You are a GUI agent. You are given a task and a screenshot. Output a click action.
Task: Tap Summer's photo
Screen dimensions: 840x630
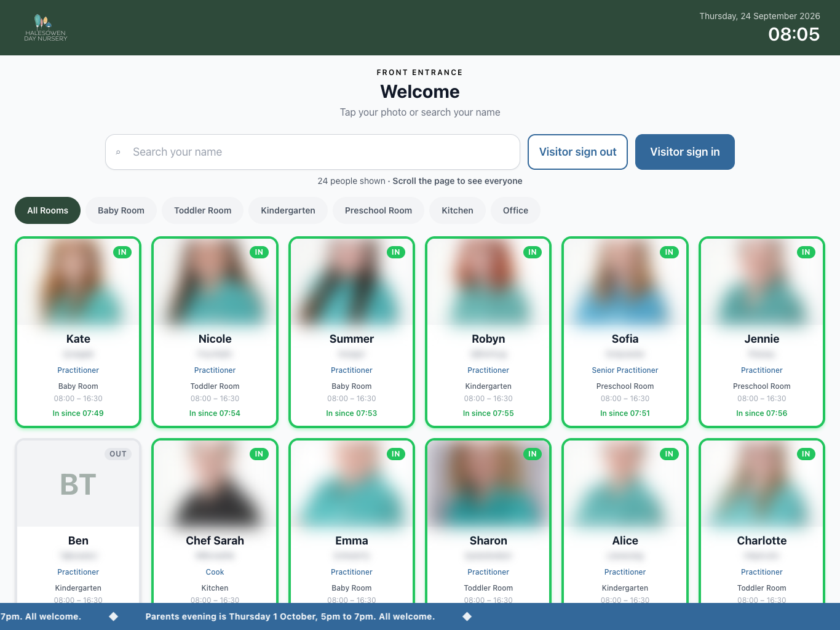[x=352, y=282]
